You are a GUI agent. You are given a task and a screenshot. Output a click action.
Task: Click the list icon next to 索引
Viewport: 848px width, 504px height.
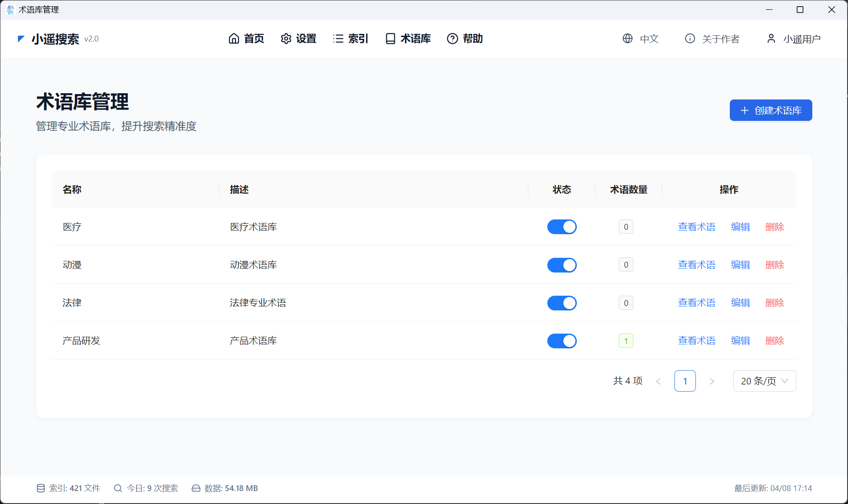(338, 39)
